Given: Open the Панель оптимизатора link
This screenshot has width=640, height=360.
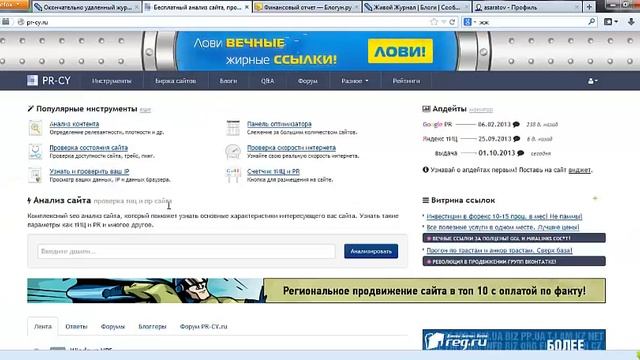Looking at the screenshot, I should (279, 124).
